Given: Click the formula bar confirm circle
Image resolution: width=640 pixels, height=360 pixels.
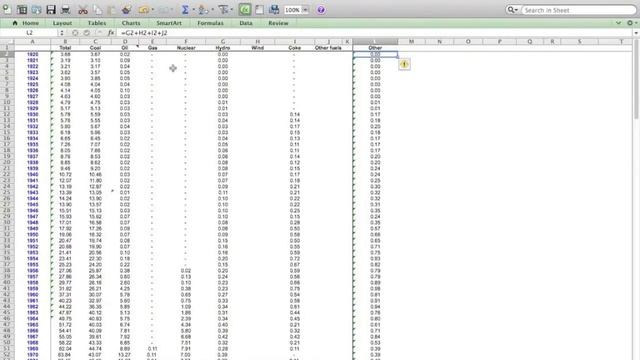Looking at the screenshot, I should pos(87,33).
